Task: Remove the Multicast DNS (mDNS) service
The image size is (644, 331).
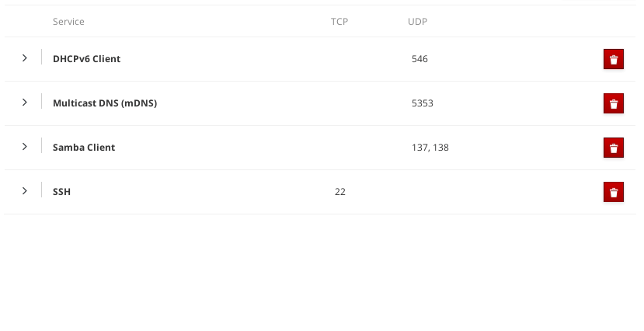Action: 613,104
